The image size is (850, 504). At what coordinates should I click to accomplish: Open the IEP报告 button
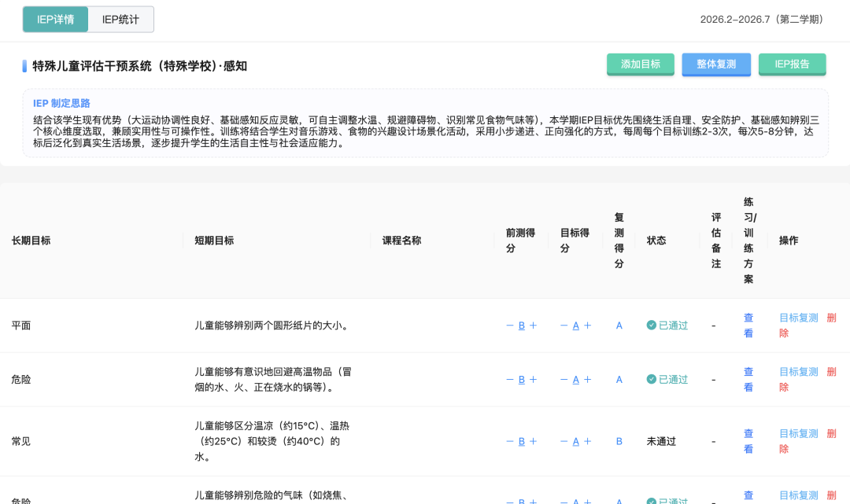tap(792, 64)
